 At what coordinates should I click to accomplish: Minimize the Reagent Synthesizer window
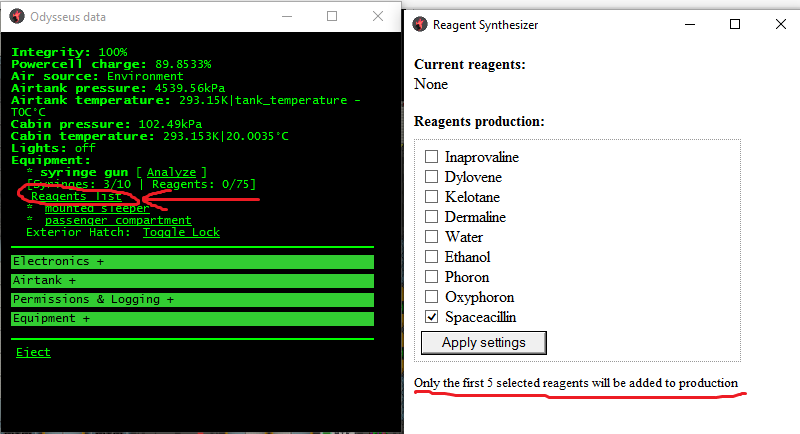click(x=690, y=24)
